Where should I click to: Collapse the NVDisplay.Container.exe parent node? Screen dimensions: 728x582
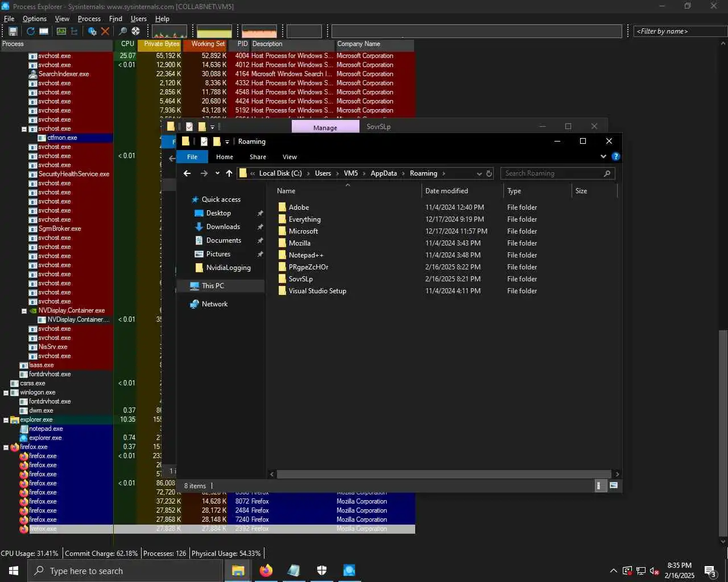tap(24, 311)
